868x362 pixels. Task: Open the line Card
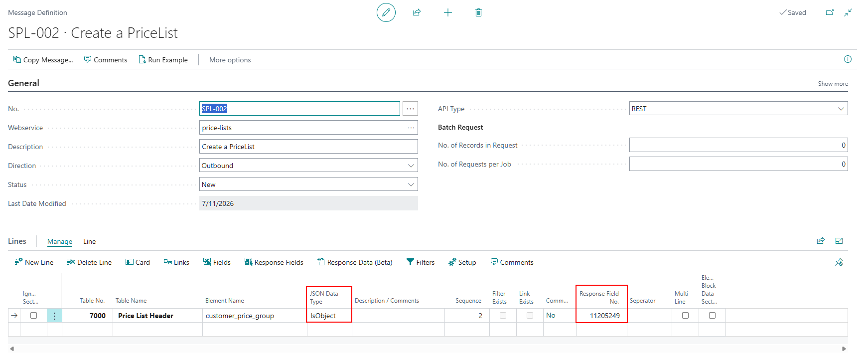click(x=138, y=262)
